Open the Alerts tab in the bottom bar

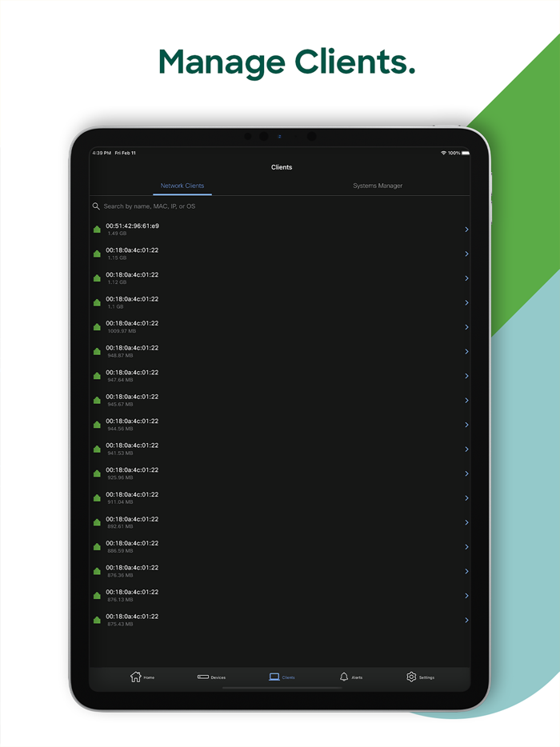click(x=350, y=677)
